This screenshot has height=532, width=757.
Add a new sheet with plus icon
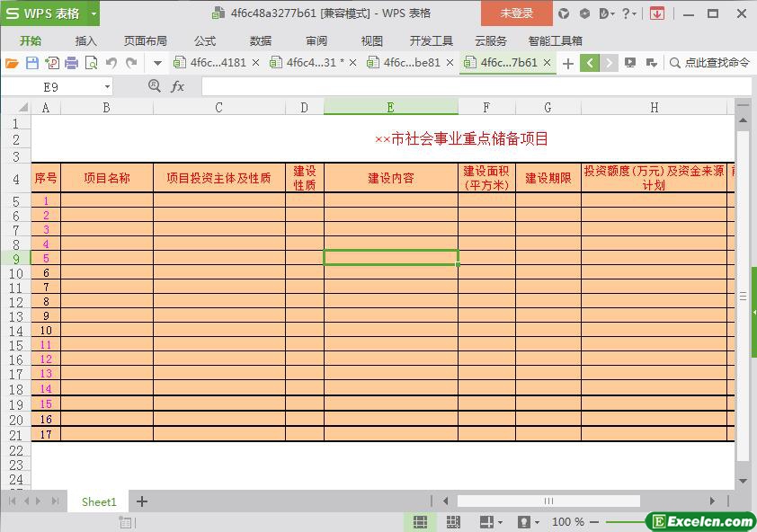click(x=141, y=501)
